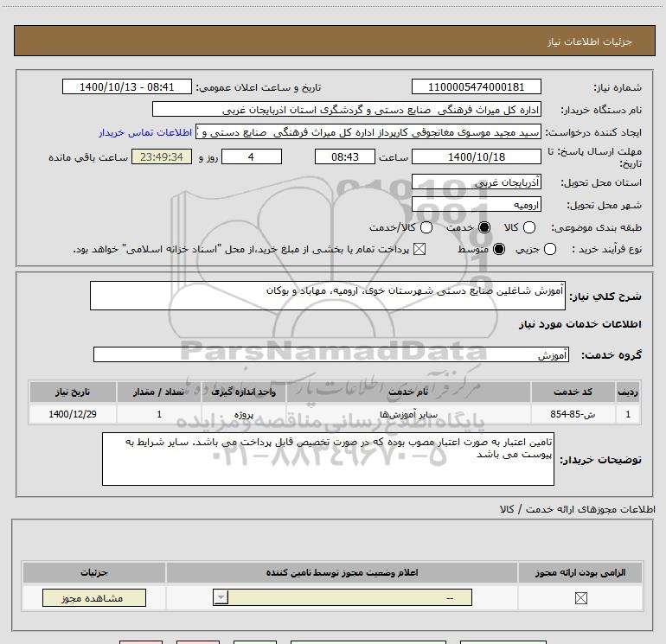
Task: Click the service group field آموزش
Action: (x=331, y=354)
